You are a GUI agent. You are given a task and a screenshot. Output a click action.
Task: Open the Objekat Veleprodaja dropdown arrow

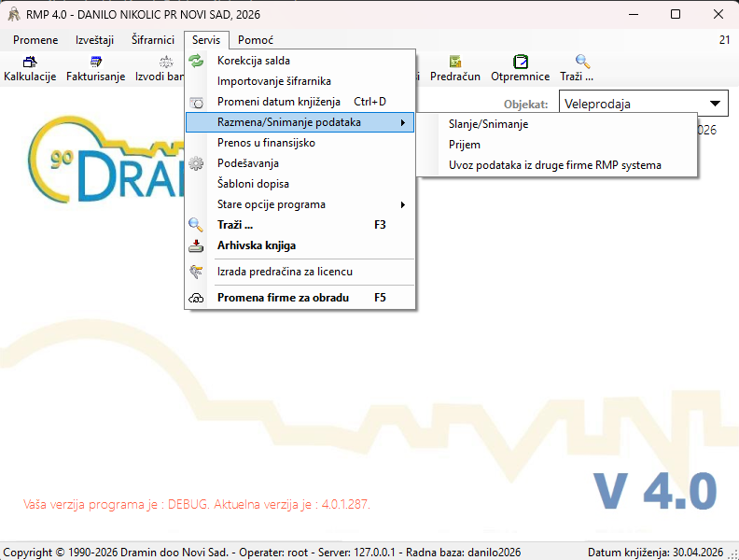(x=715, y=104)
